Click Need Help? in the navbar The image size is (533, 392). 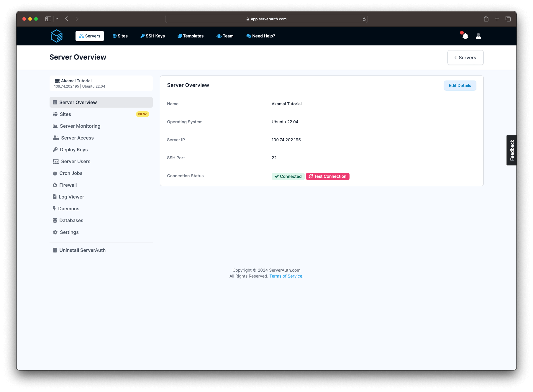coord(261,36)
